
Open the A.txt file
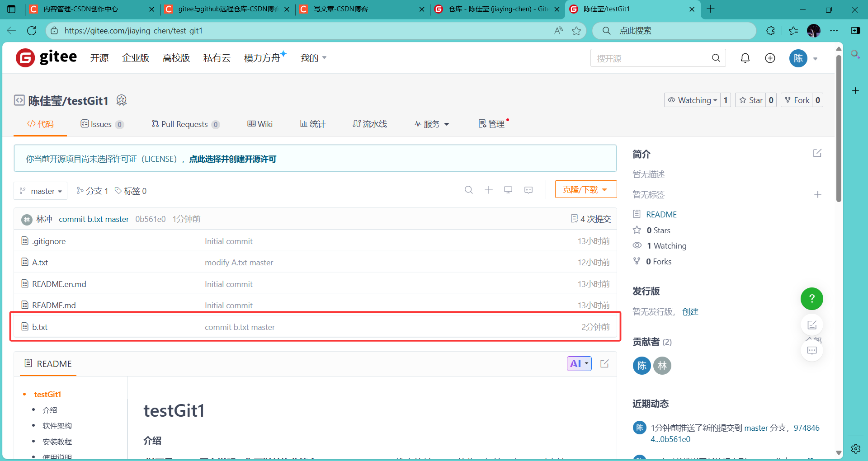coord(40,262)
